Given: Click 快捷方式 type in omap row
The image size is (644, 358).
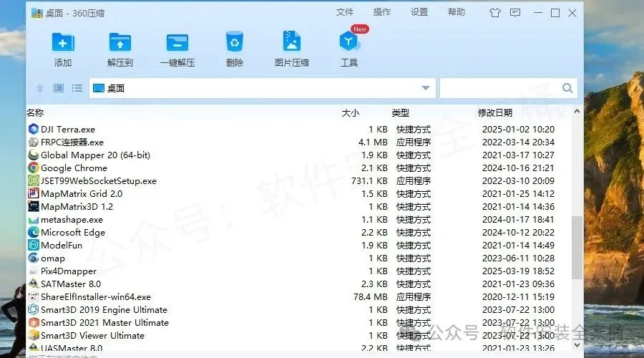Looking at the screenshot, I should coord(414,258).
